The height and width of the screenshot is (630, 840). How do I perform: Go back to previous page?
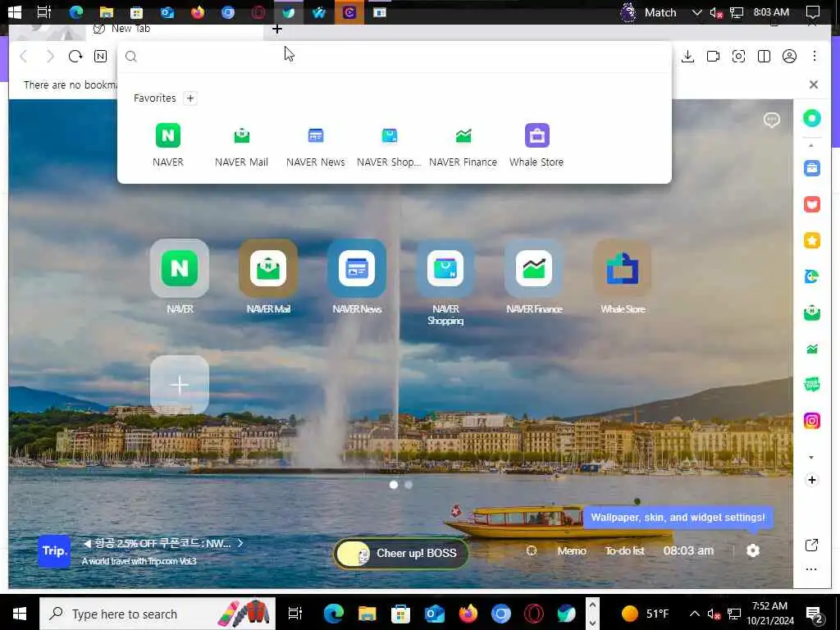(x=23, y=57)
